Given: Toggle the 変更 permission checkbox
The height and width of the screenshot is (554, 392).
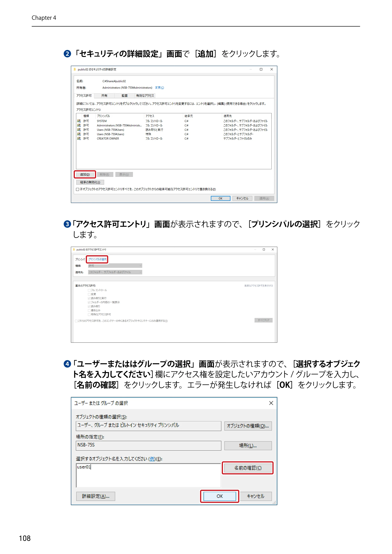Looking at the screenshot, I should 89,294.
